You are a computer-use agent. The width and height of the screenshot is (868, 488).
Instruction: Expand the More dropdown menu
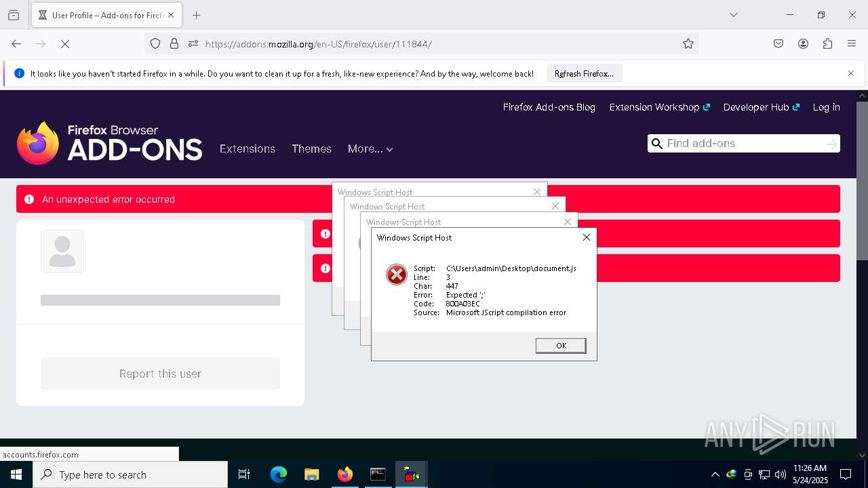tap(370, 149)
